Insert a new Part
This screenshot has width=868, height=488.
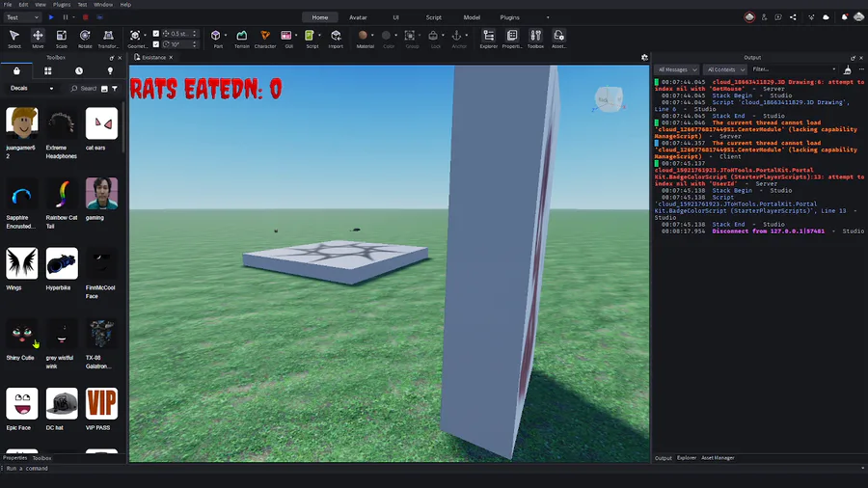[216, 36]
